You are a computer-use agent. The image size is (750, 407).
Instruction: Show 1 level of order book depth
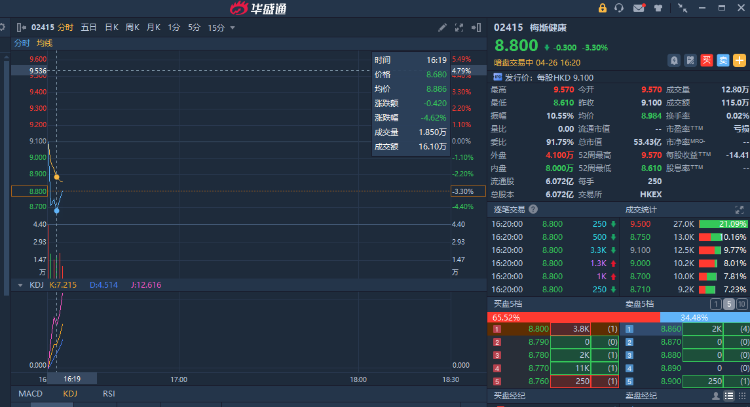714,304
